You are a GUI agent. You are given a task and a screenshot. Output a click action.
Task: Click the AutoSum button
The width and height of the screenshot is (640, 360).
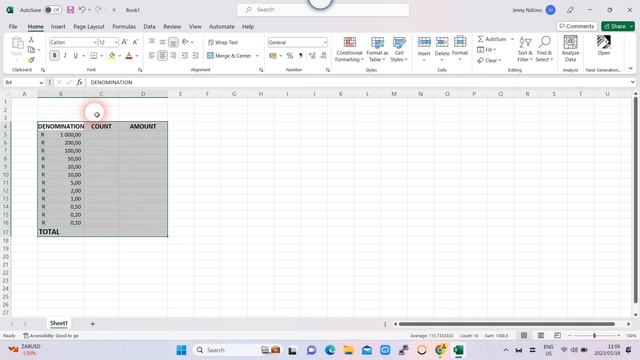coord(492,39)
